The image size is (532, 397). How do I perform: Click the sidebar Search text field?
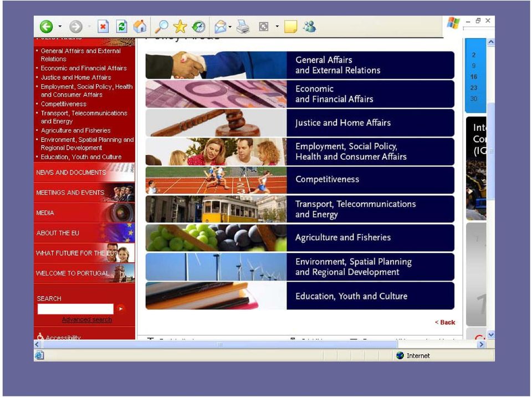point(75,309)
